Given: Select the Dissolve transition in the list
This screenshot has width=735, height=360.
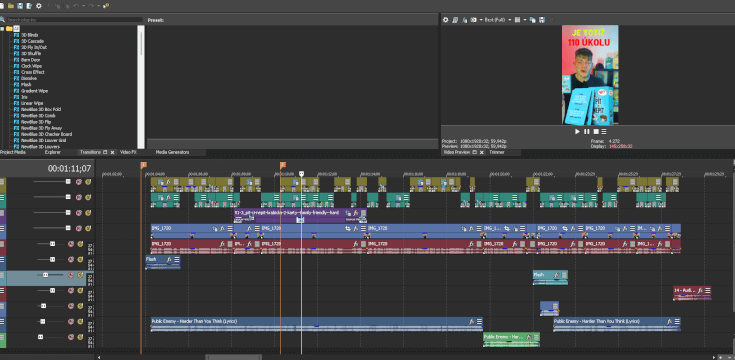Looking at the screenshot, I should [x=25, y=78].
